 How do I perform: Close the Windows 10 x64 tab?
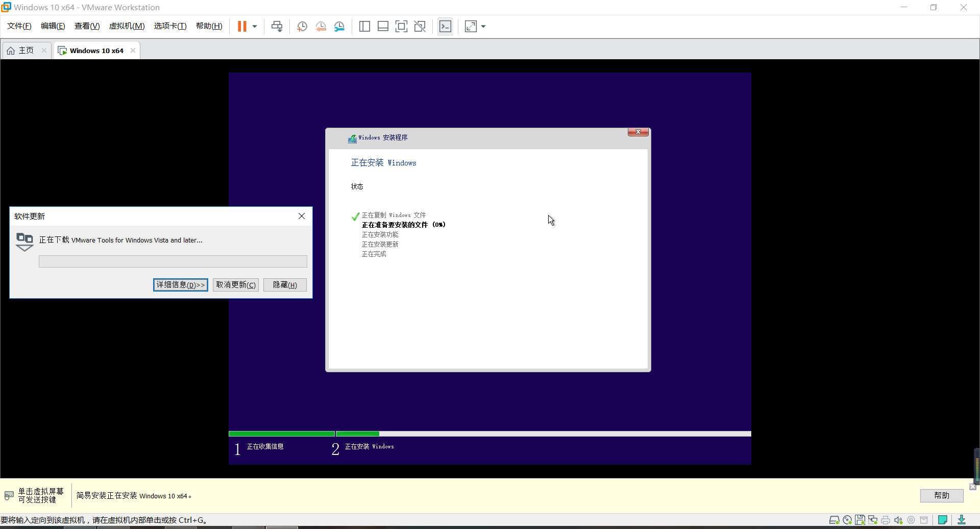(133, 50)
